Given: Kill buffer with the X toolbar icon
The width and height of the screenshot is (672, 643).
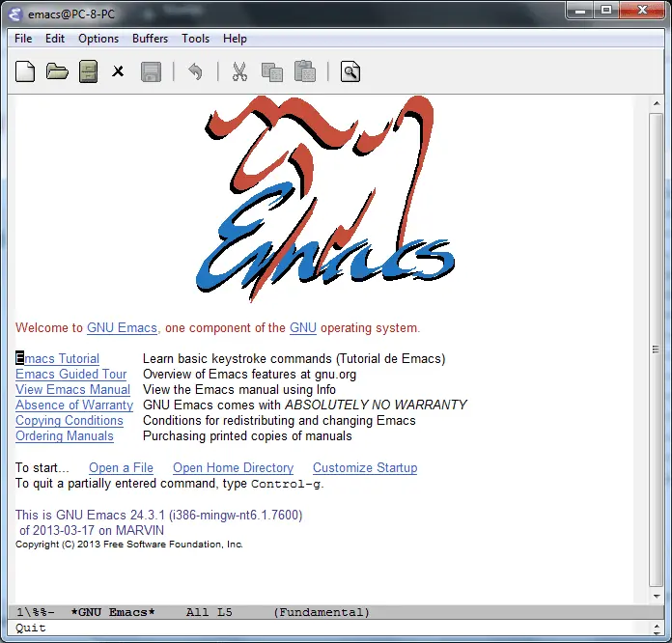Looking at the screenshot, I should pos(118,71).
